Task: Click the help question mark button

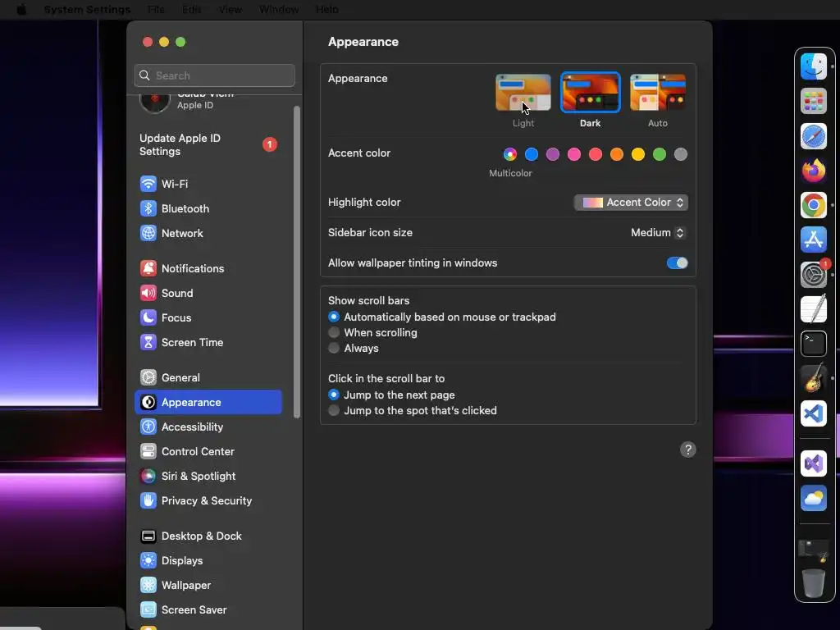Action: (688, 450)
